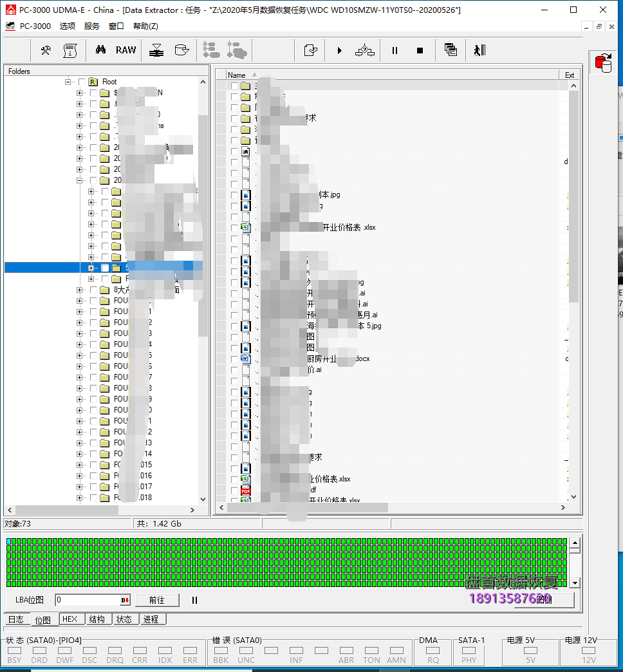Open the PC-3000 menu
This screenshot has height=672, width=623.
tap(35, 26)
